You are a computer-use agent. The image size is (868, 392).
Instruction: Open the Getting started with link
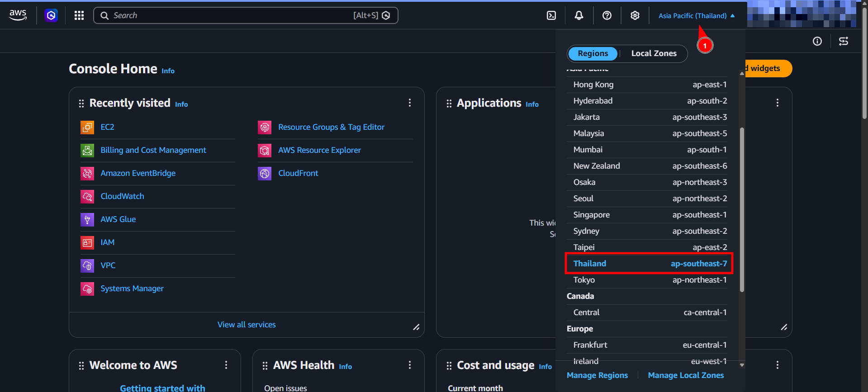(x=162, y=387)
